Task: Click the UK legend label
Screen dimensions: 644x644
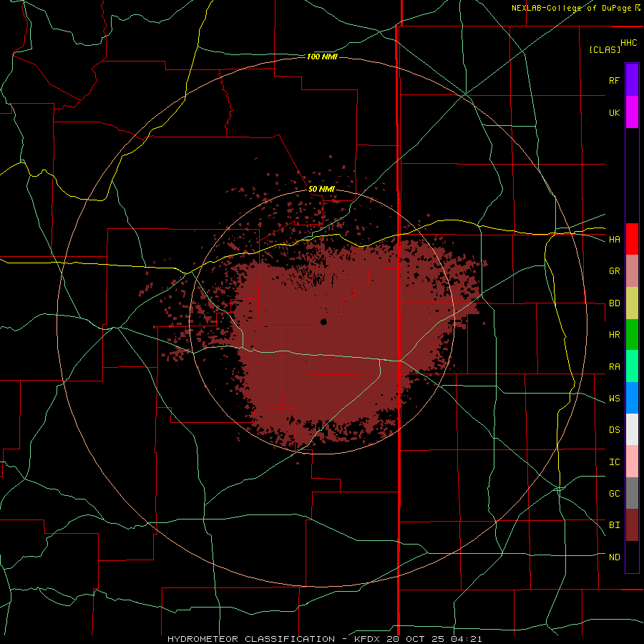Action: [x=614, y=112]
